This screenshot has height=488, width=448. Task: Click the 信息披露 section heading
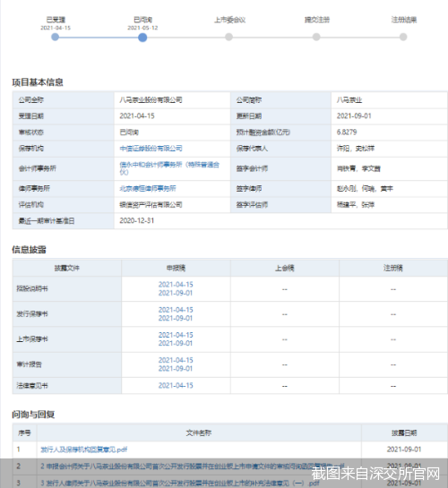29,250
